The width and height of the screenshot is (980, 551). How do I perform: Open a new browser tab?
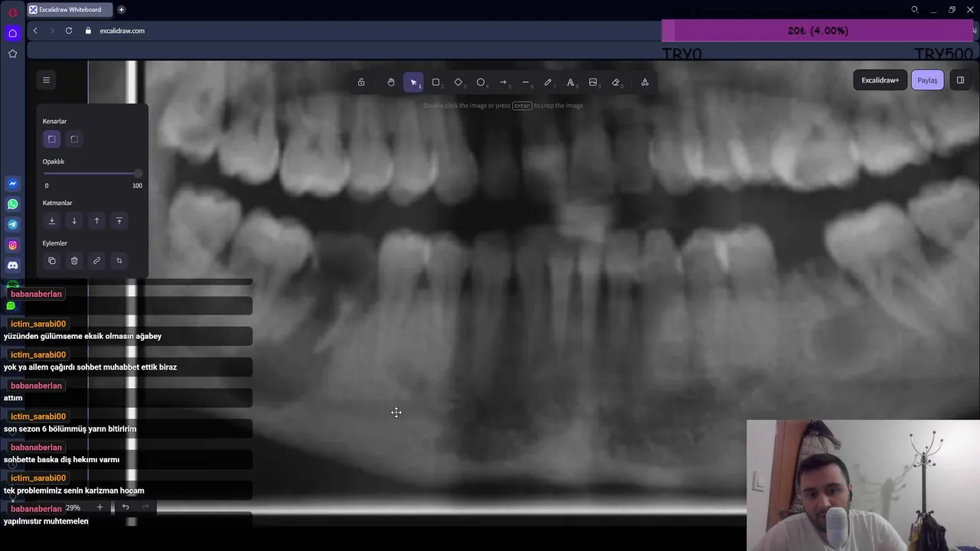(121, 10)
